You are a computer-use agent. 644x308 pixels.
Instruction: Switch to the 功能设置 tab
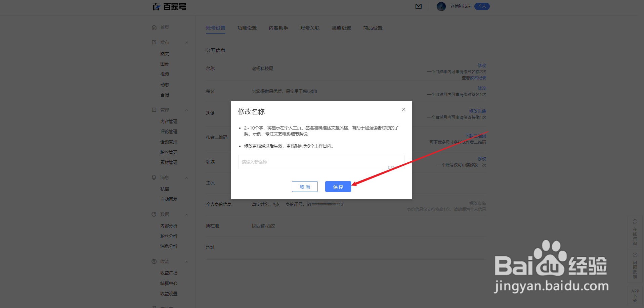[247, 28]
